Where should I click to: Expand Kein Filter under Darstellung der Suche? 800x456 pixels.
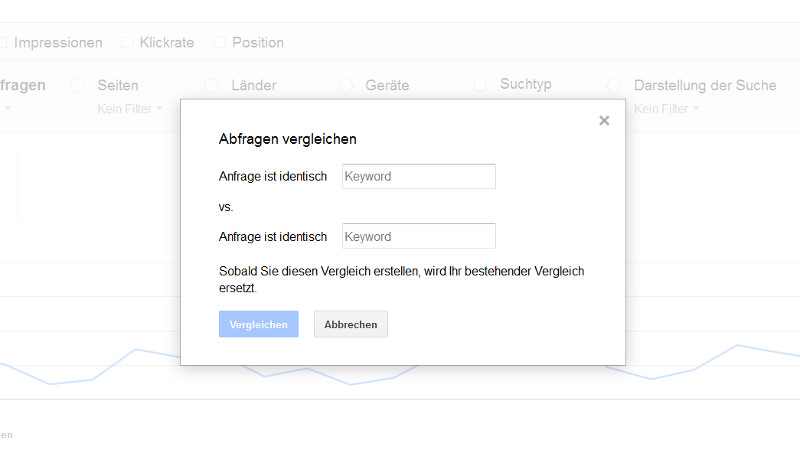point(667,108)
